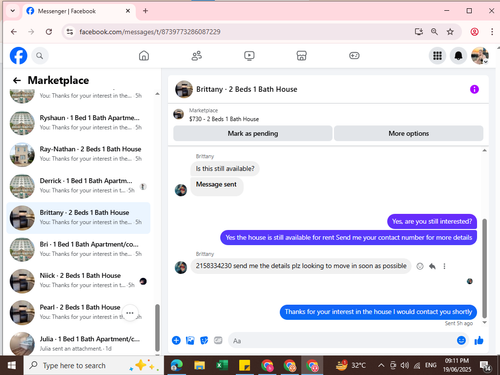The height and width of the screenshot is (375, 500).
Task: Click the conversation list scrollbar
Action: pyautogui.click(x=157, y=328)
